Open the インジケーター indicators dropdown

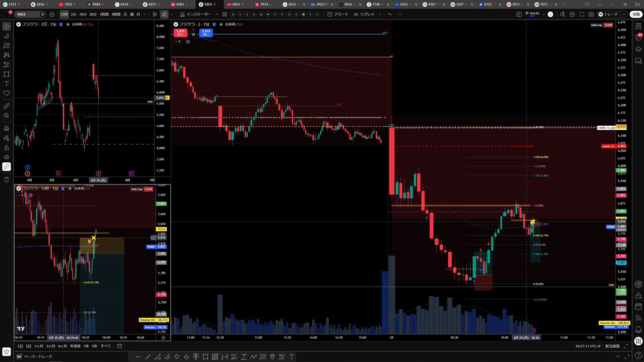point(199,14)
